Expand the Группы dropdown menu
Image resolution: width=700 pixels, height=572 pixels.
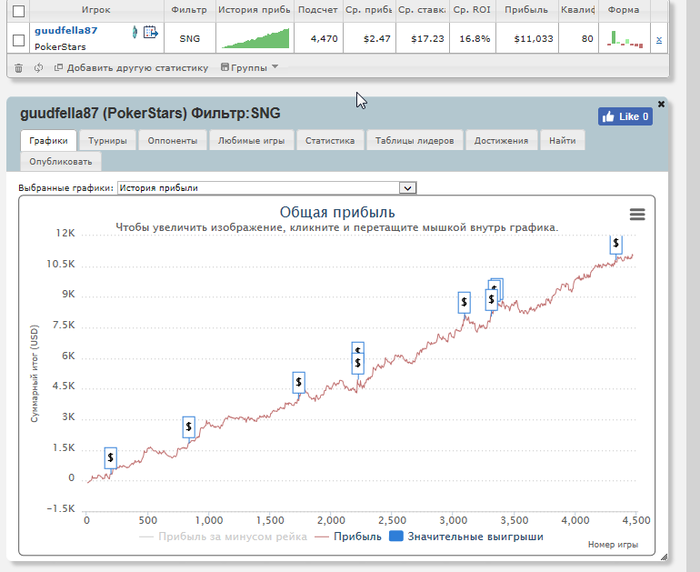250,67
